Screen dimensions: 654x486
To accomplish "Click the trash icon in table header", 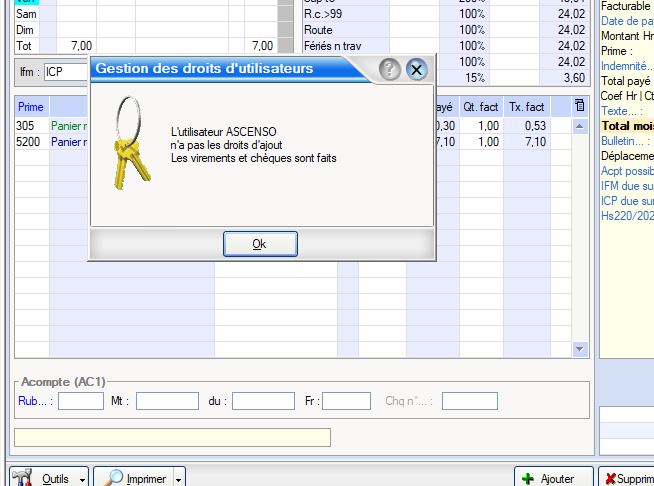I will (580, 106).
